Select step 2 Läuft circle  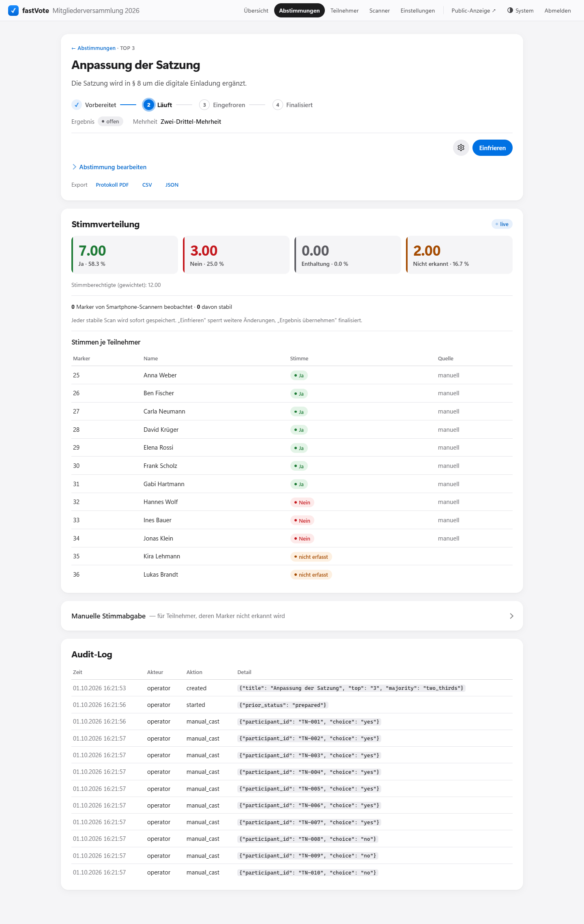click(x=148, y=105)
